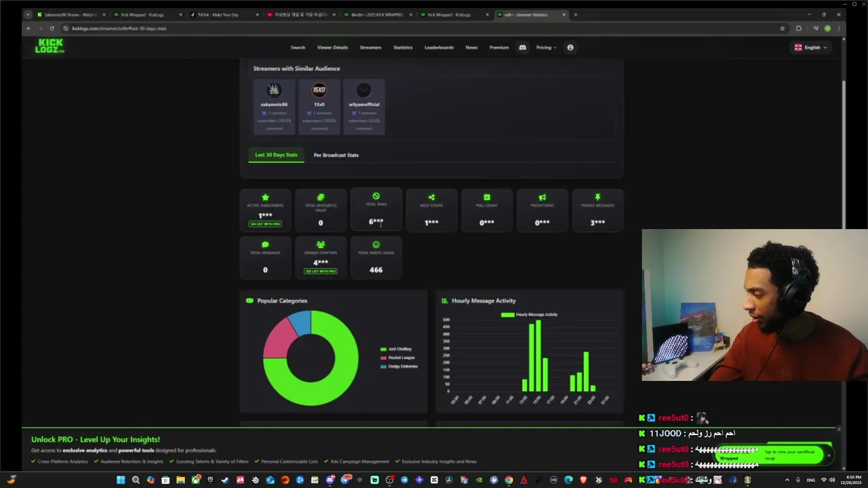
Task: Switch to 2025 KICK WRAPPED browser tab
Action: (x=378, y=14)
